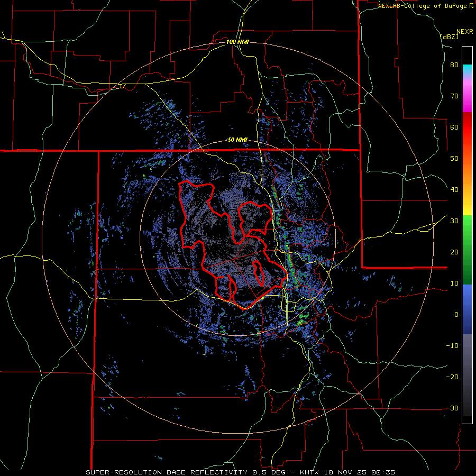Click the 60 value on the dBZ scale
This screenshot has height=476, width=476.
click(x=454, y=127)
